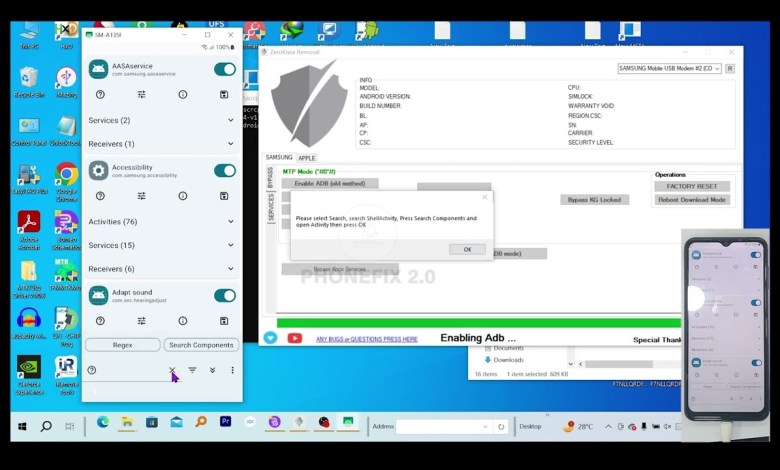Open the info icon under Accessibility

183,196
